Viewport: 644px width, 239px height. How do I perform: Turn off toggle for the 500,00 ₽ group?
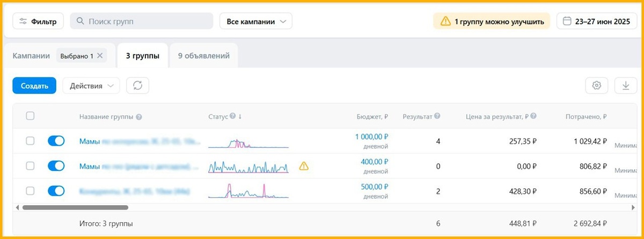point(56,191)
